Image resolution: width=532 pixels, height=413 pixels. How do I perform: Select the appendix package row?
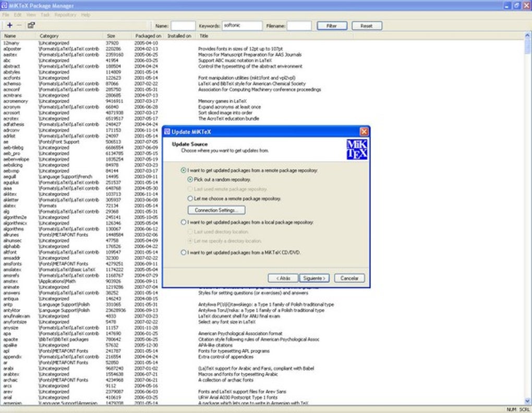pyautogui.click(x=262, y=357)
